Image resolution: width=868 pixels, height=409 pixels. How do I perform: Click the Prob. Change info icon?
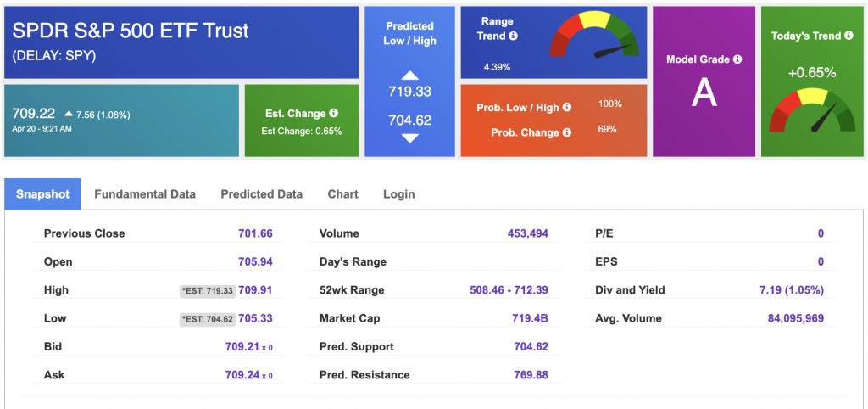pos(566,132)
